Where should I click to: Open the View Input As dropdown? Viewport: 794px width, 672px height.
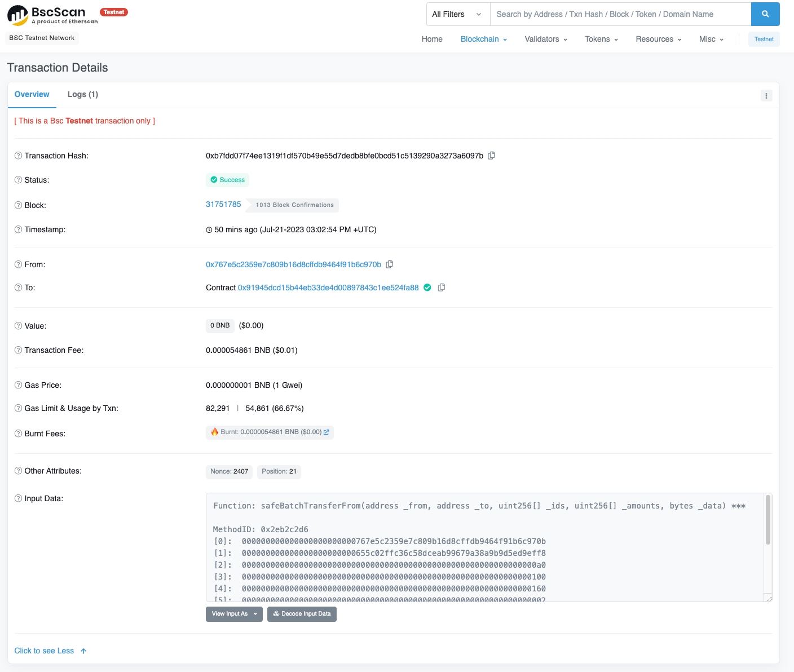point(234,614)
